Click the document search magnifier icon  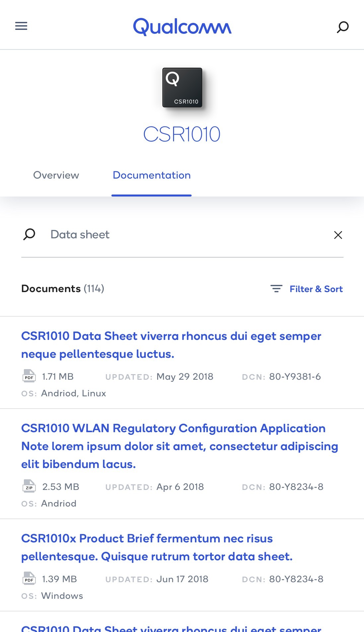coord(29,234)
